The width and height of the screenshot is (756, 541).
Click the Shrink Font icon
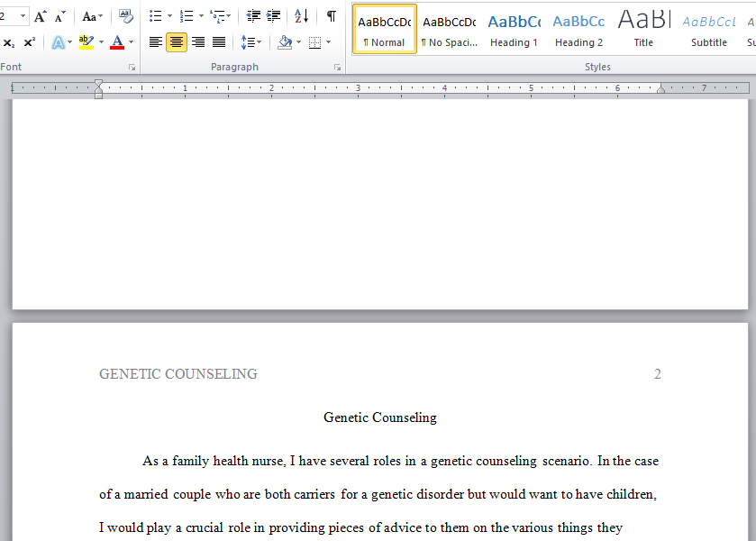click(59, 16)
